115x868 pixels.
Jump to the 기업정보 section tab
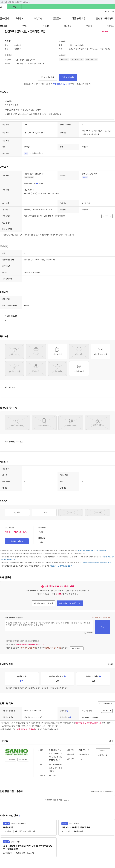[110, 26]
